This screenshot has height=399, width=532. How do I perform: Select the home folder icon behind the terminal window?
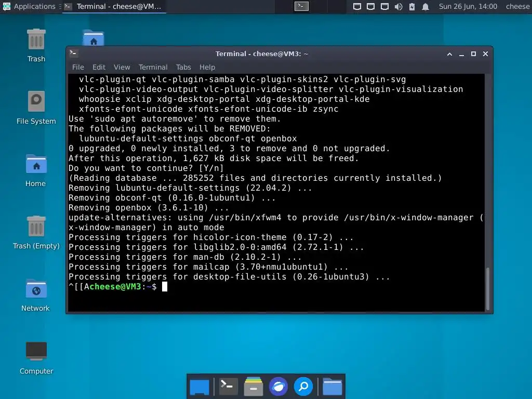pyautogui.click(x=94, y=38)
